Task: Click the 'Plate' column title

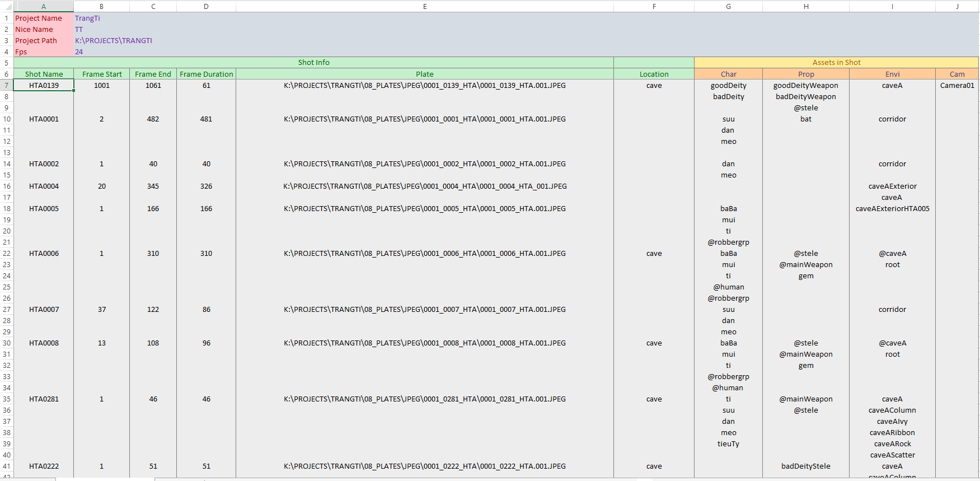Action: (x=425, y=74)
